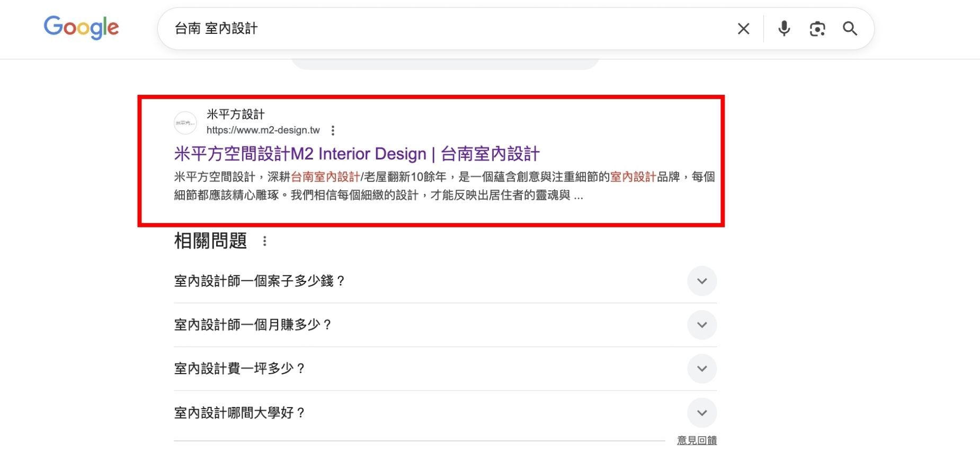Click the 米平方設計 site favicon

point(185,123)
